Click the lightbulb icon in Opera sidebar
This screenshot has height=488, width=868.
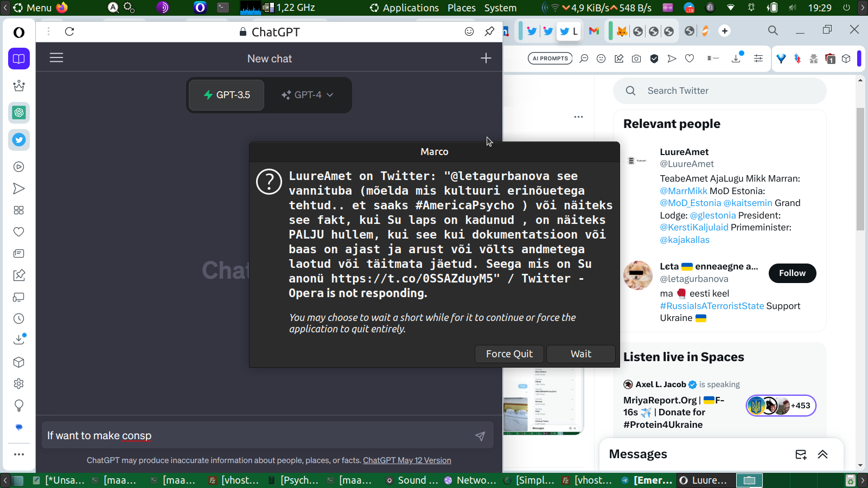pyautogui.click(x=19, y=406)
